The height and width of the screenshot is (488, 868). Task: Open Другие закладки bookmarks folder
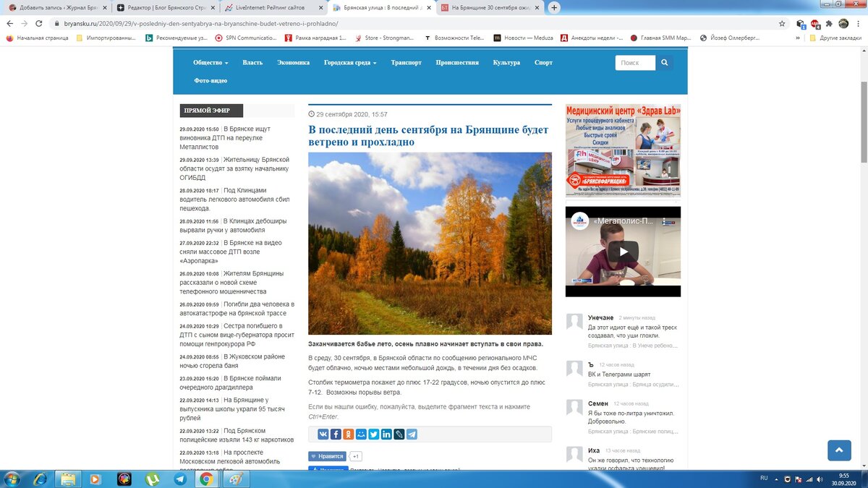834,38
